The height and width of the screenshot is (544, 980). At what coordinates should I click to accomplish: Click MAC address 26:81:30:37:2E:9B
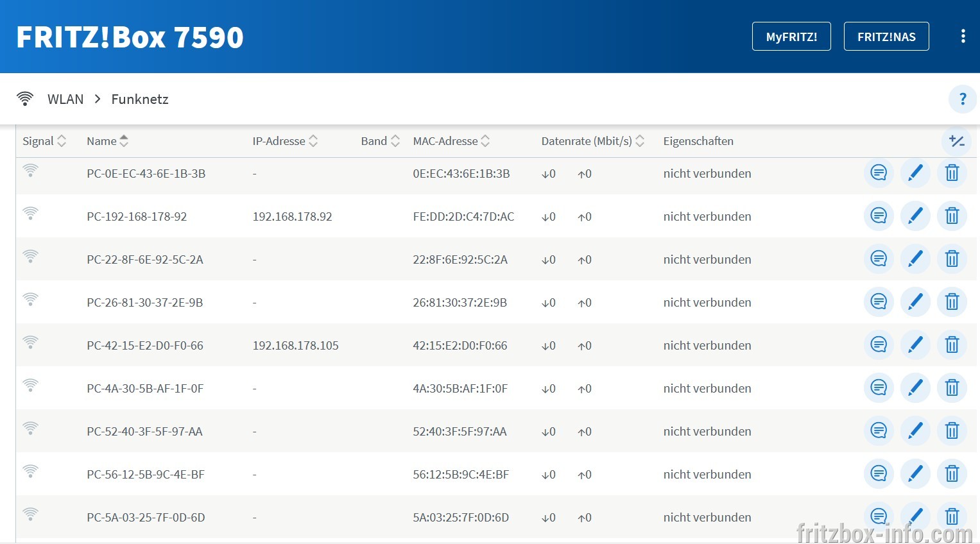click(460, 302)
